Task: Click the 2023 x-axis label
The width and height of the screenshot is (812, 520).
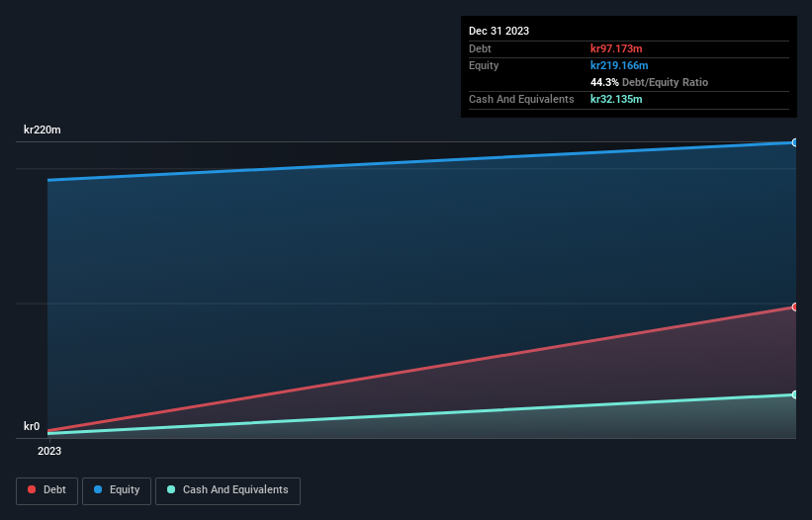Action: pos(49,451)
